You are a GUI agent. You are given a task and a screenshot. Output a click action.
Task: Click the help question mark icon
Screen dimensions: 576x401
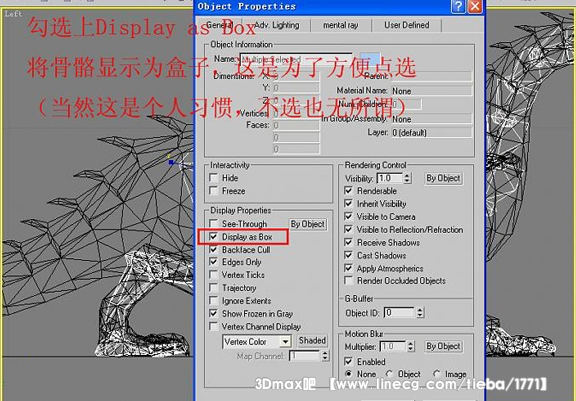[458, 6]
